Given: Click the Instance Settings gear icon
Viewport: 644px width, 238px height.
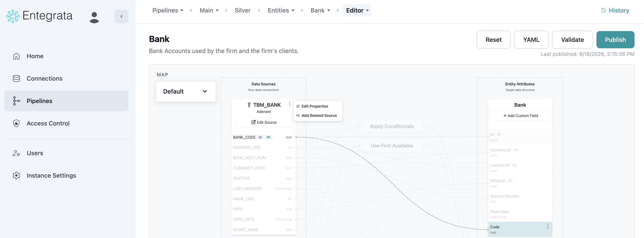Looking at the screenshot, I should click(16, 175).
